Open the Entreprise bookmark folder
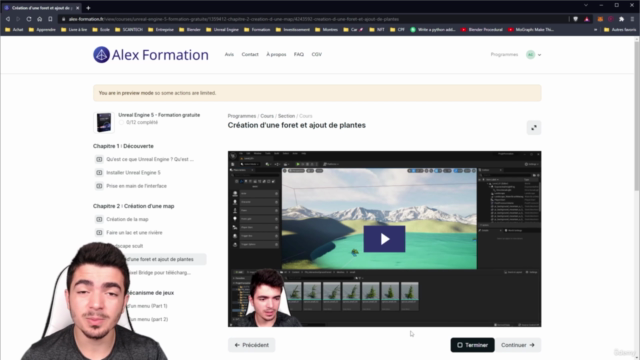The height and width of the screenshot is (360, 640). (x=161, y=30)
